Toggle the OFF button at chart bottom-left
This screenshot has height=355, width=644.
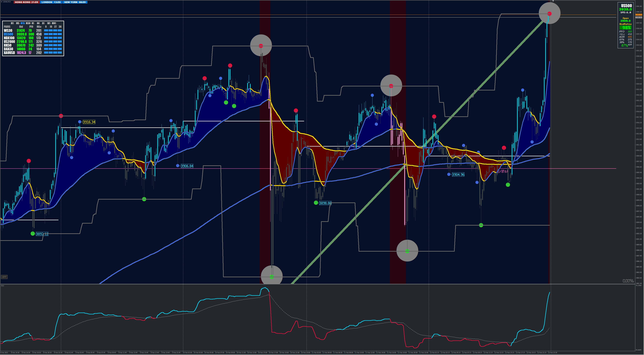pos(4,277)
